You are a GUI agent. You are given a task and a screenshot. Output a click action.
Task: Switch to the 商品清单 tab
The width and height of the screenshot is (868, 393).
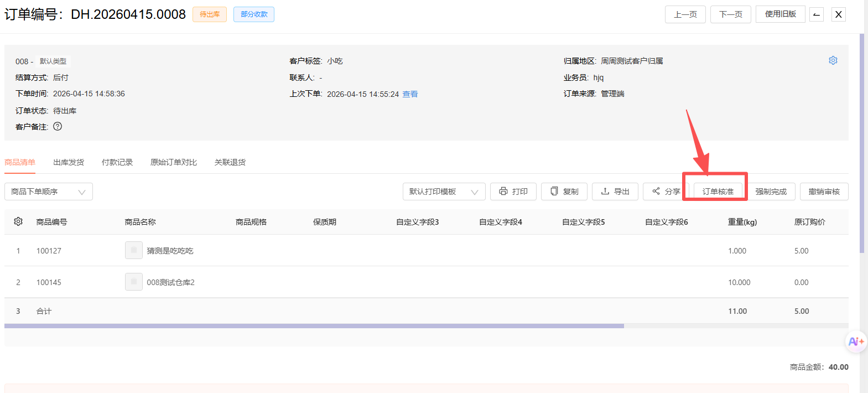[x=20, y=162]
